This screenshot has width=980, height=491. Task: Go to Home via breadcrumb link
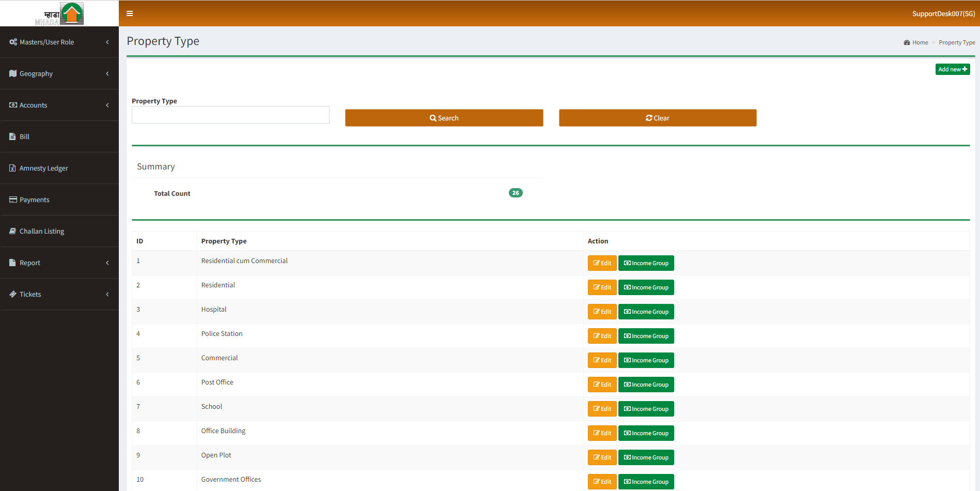pos(920,42)
